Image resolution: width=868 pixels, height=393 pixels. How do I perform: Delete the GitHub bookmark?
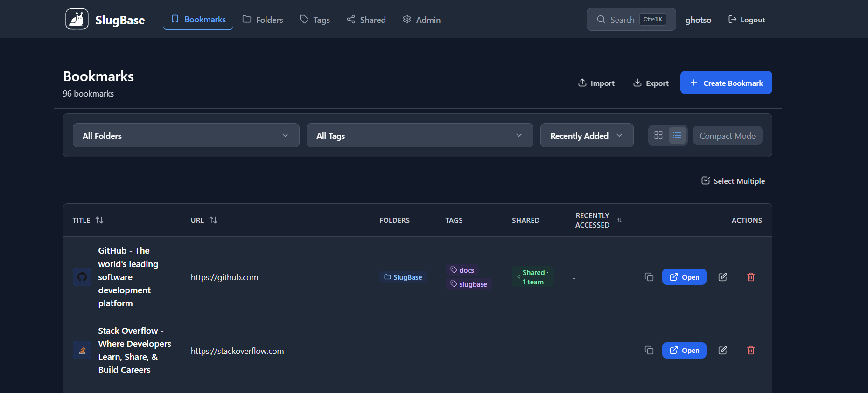coord(750,277)
